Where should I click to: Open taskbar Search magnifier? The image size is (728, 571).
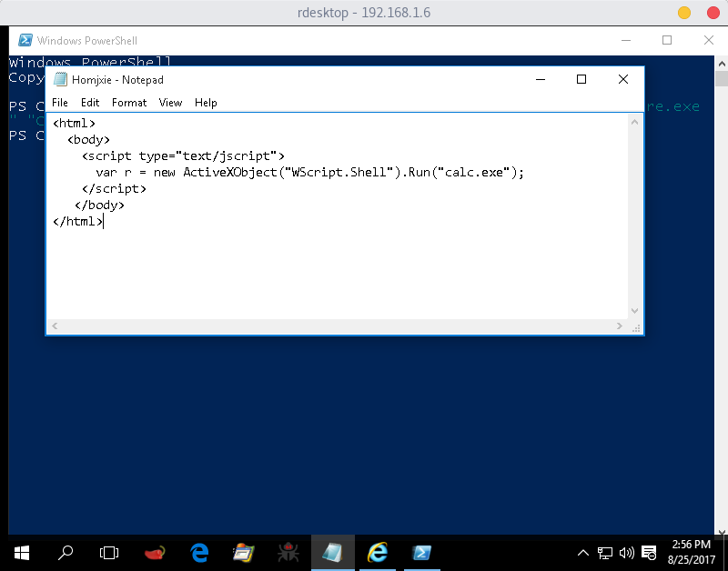pyautogui.click(x=66, y=553)
